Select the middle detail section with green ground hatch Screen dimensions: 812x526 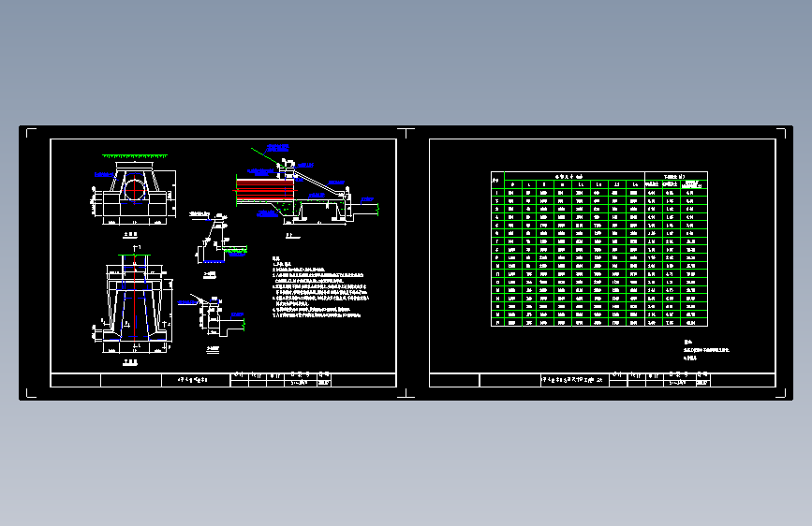click(218, 240)
